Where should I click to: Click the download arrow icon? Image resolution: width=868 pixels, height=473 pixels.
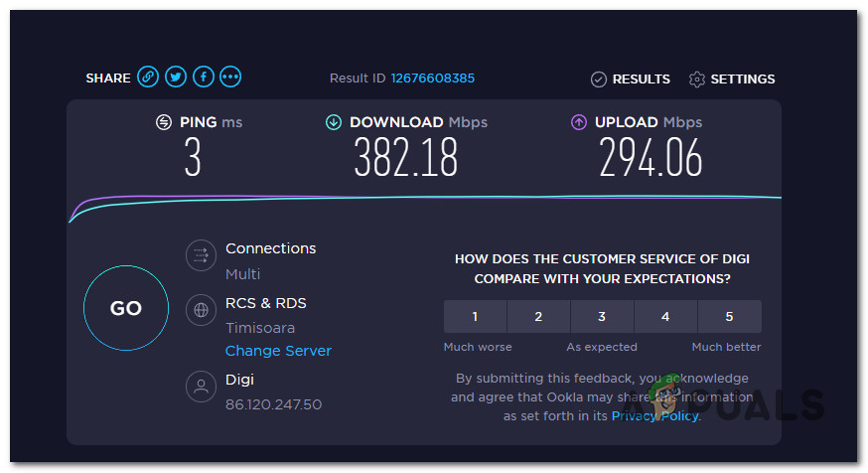coord(334,122)
